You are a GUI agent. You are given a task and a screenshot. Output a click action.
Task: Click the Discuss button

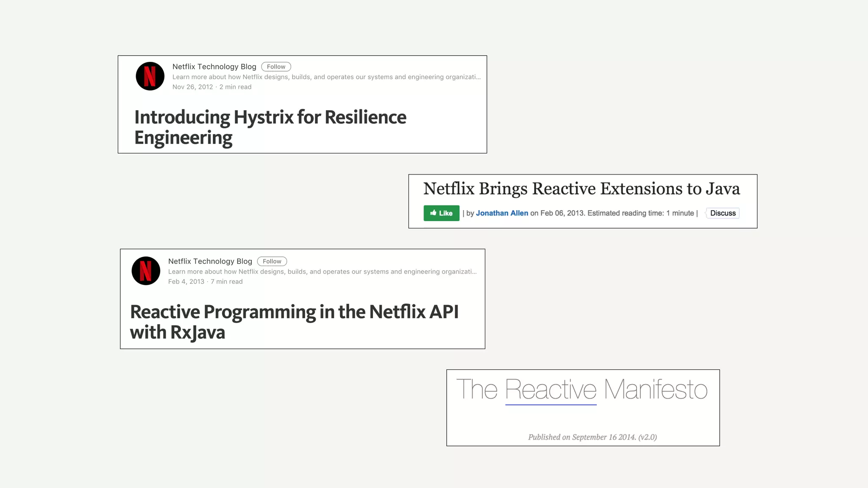pyautogui.click(x=723, y=213)
